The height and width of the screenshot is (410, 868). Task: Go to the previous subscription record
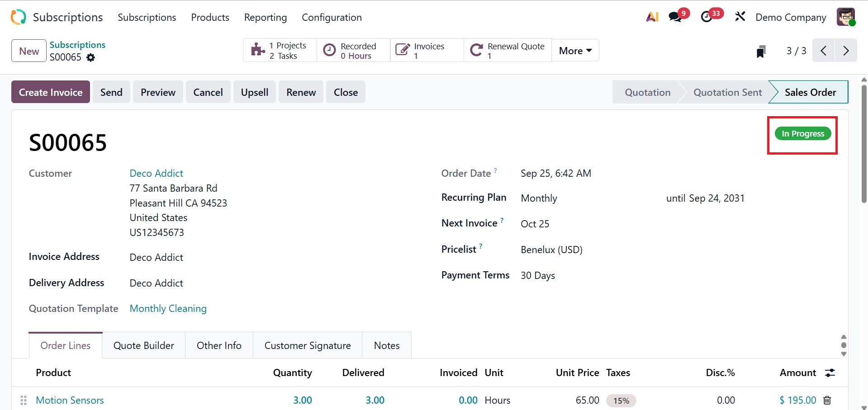[x=824, y=51]
